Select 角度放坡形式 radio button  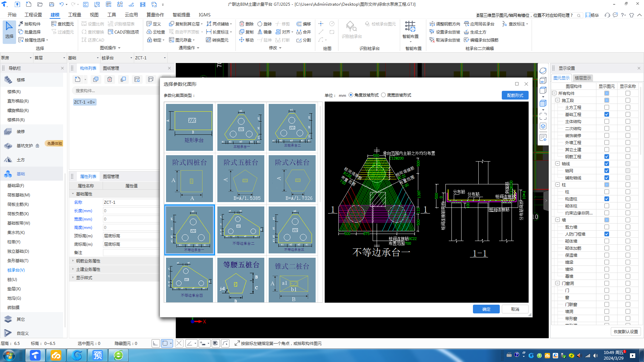tap(351, 95)
